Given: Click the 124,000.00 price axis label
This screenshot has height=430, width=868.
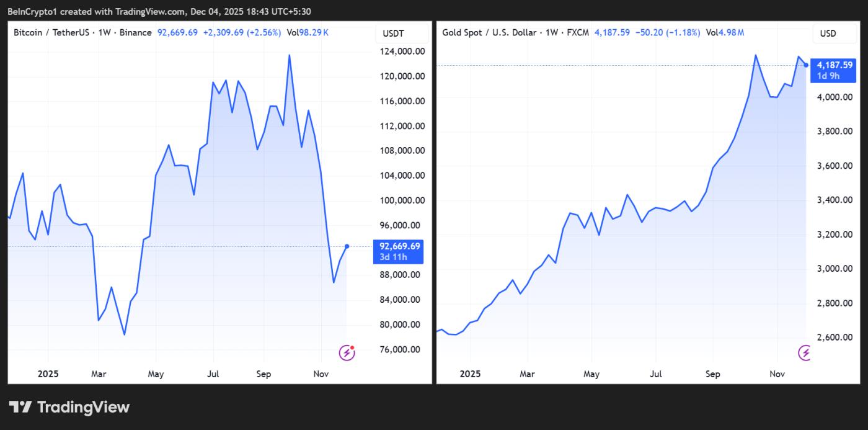Looking at the screenshot, I should pyautogui.click(x=403, y=52).
